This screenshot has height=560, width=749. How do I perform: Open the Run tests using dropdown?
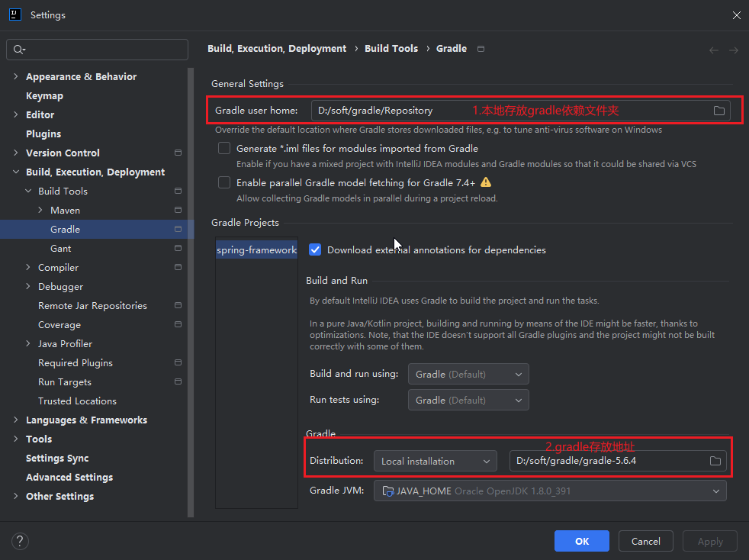(x=468, y=401)
